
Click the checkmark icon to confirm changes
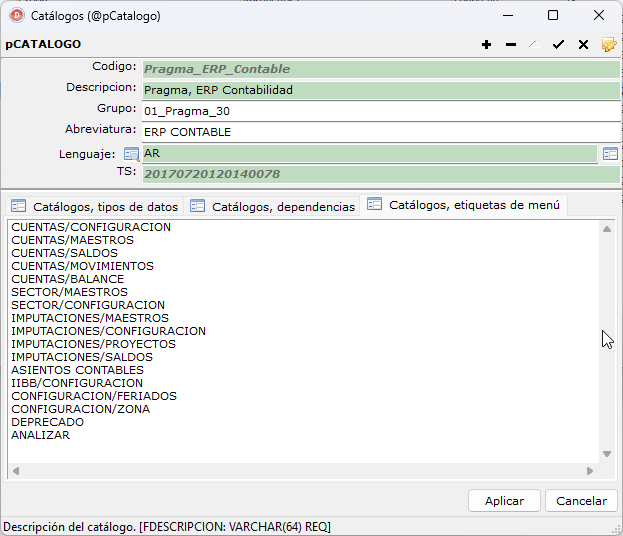[x=558, y=45]
